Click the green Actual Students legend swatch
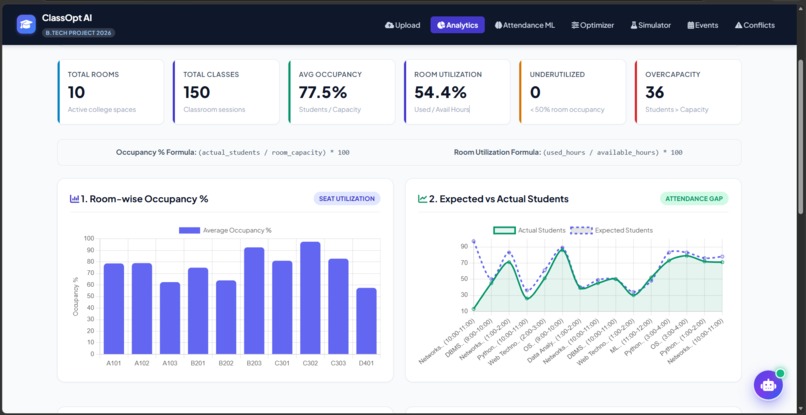The width and height of the screenshot is (806, 415). click(x=504, y=230)
